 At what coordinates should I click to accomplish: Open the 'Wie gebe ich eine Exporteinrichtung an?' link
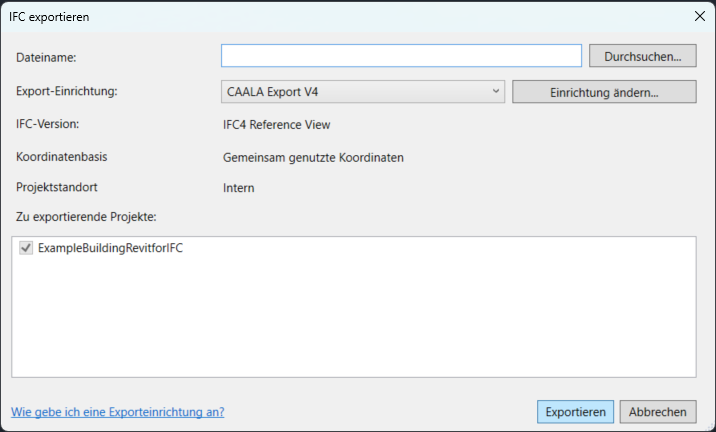[117, 412]
